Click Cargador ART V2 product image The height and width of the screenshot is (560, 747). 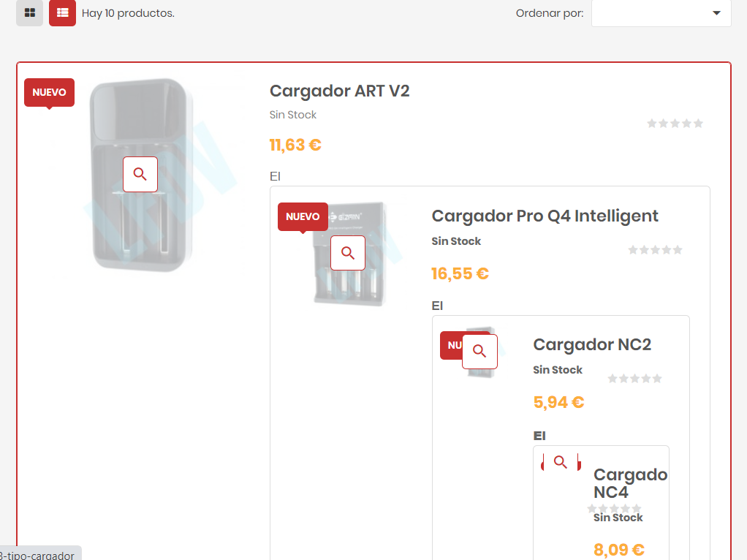[x=142, y=175]
